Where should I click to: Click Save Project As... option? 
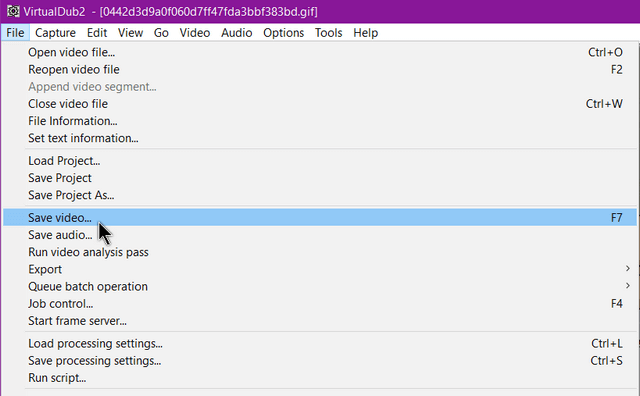[320, 195]
